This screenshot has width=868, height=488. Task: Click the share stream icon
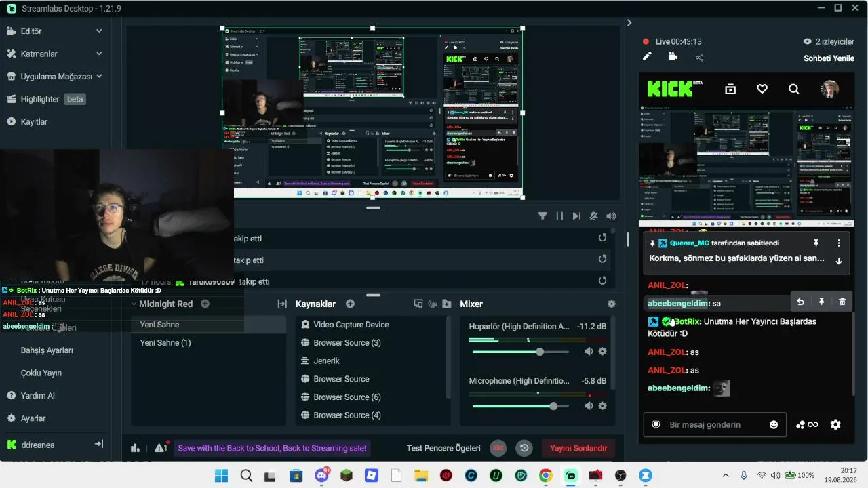(699, 58)
